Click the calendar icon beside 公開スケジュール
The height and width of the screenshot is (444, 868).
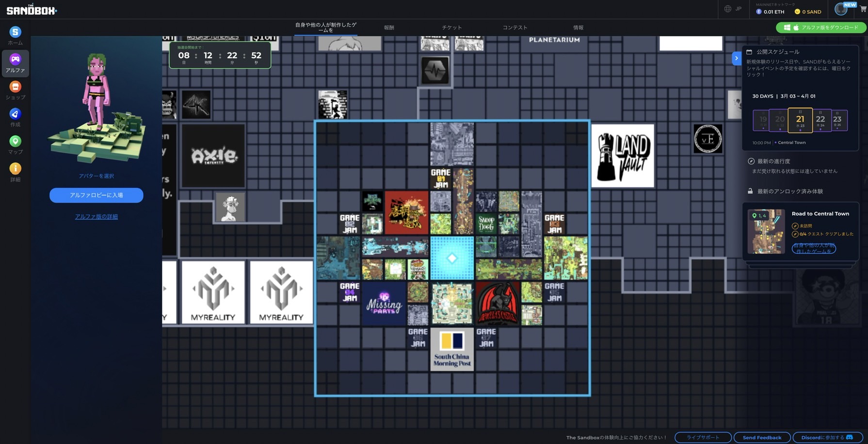click(749, 52)
